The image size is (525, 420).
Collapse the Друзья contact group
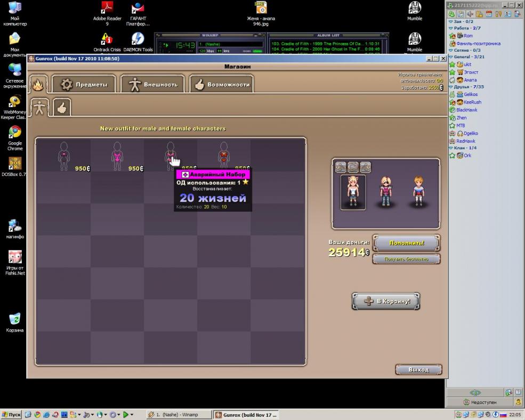click(x=451, y=87)
